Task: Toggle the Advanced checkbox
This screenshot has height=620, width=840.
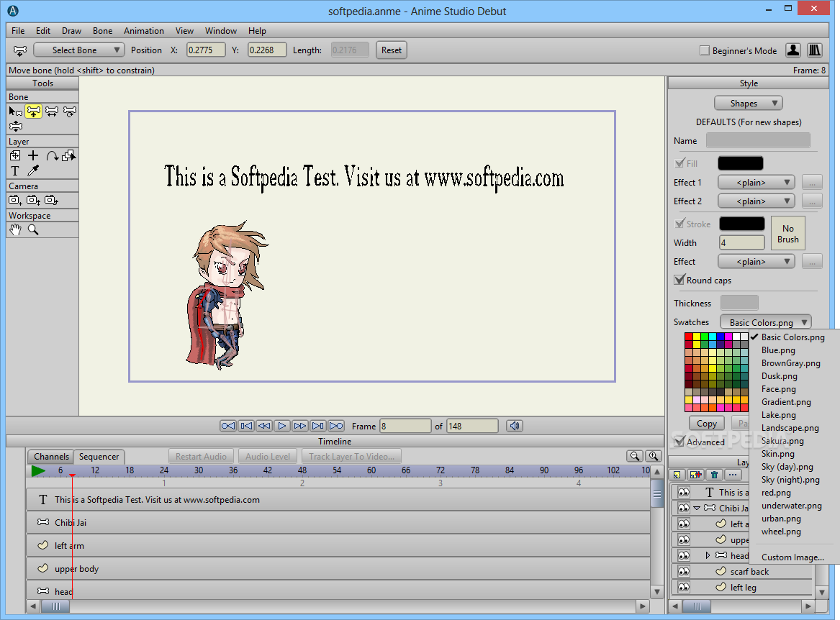Action: (679, 442)
